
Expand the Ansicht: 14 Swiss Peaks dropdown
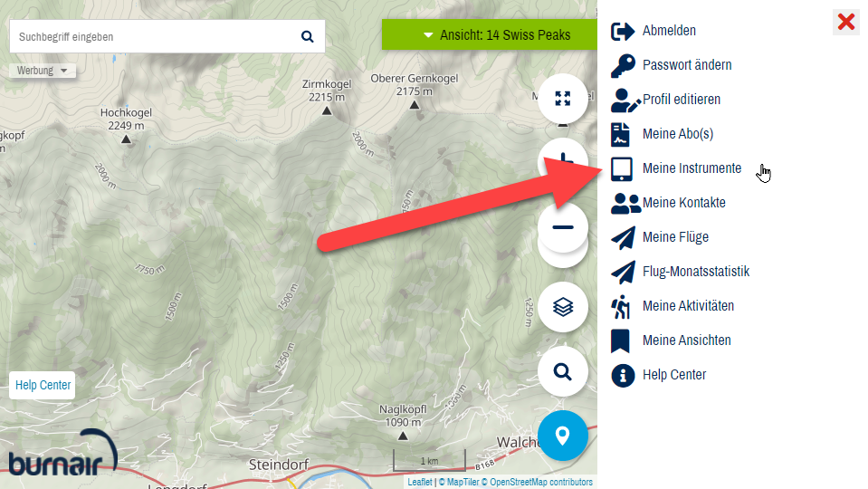tap(490, 35)
